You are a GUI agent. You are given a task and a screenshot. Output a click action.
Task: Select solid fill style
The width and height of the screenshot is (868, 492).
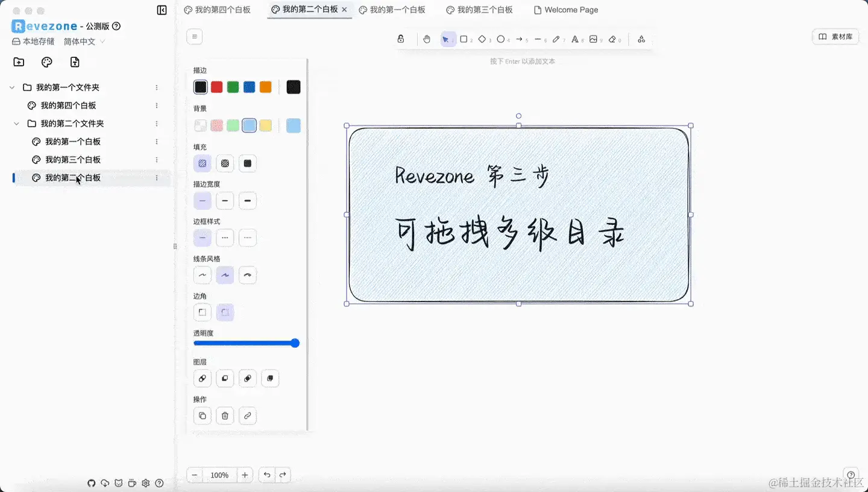coord(247,163)
